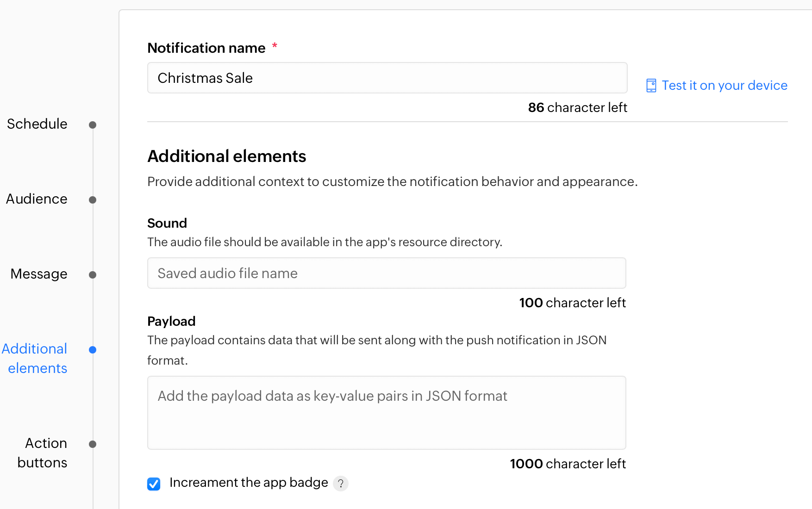Viewport: 812px width, 509px height.
Task: Click the Saved audio file name field
Action: 387,273
